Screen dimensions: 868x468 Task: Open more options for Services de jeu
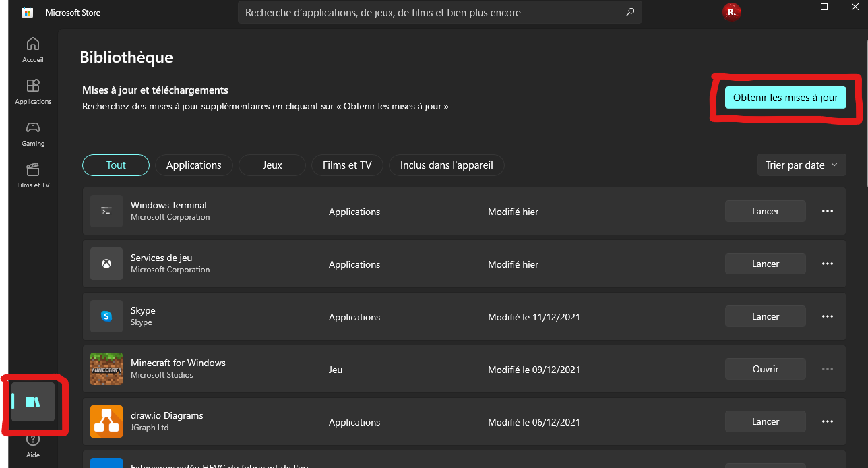point(828,264)
